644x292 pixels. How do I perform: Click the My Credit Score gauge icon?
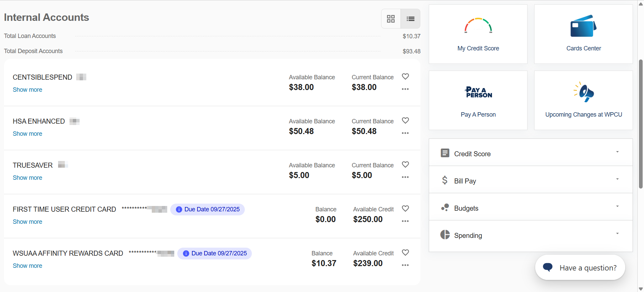click(478, 26)
